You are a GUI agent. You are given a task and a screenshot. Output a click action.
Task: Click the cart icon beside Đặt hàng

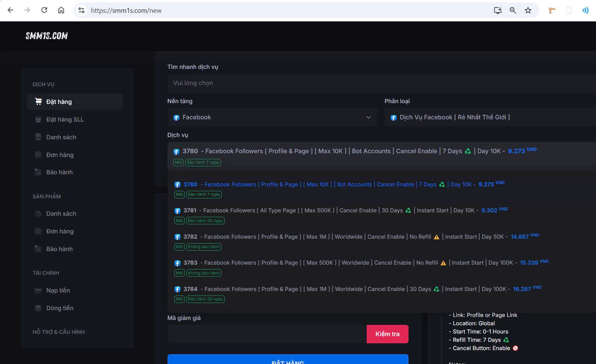pos(38,101)
